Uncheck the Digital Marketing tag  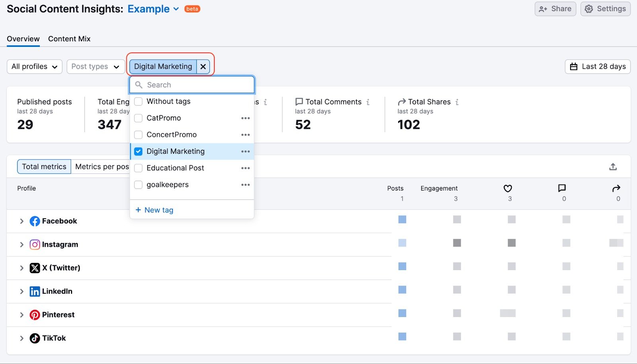[138, 151]
